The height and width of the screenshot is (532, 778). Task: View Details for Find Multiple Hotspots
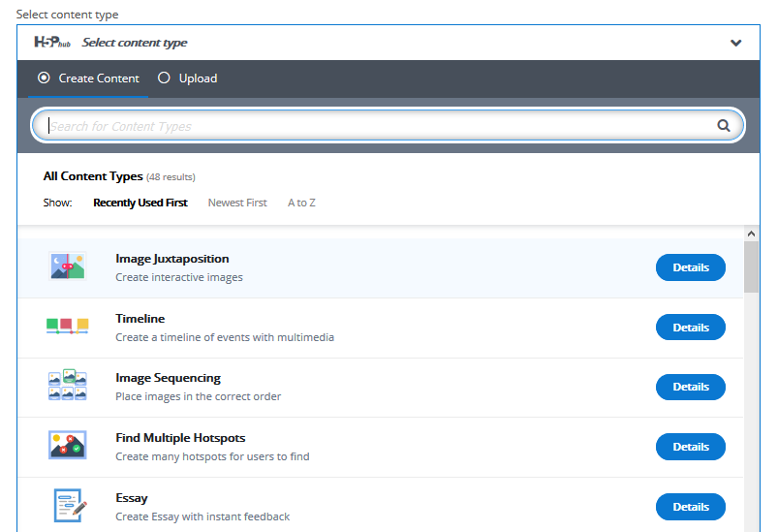(x=690, y=447)
